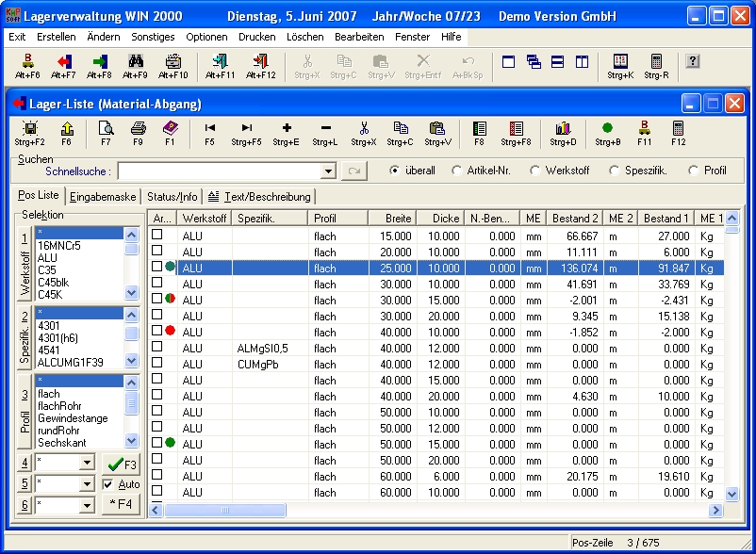Click the F3 checkmark apply button

(x=122, y=464)
